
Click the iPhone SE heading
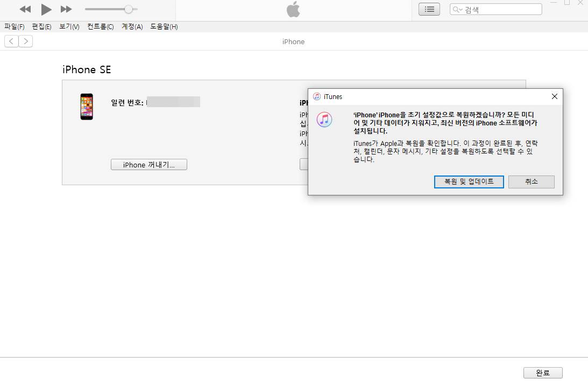(87, 69)
